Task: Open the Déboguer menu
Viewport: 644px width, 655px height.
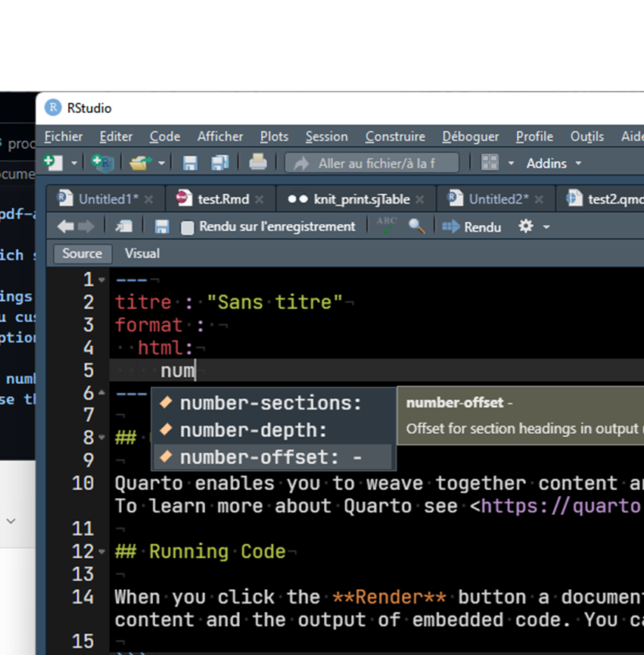Action: [x=471, y=136]
